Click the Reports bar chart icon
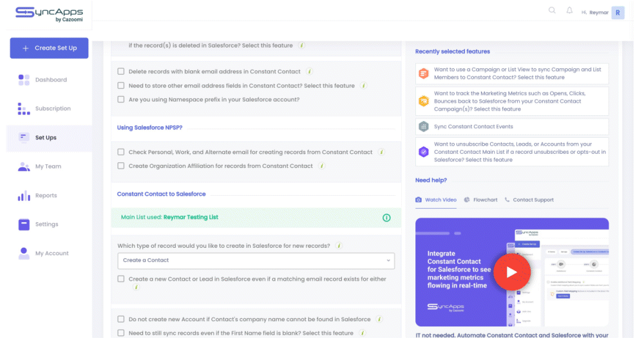Image resolution: width=644 pixels, height=338 pixels. [24, 196]
